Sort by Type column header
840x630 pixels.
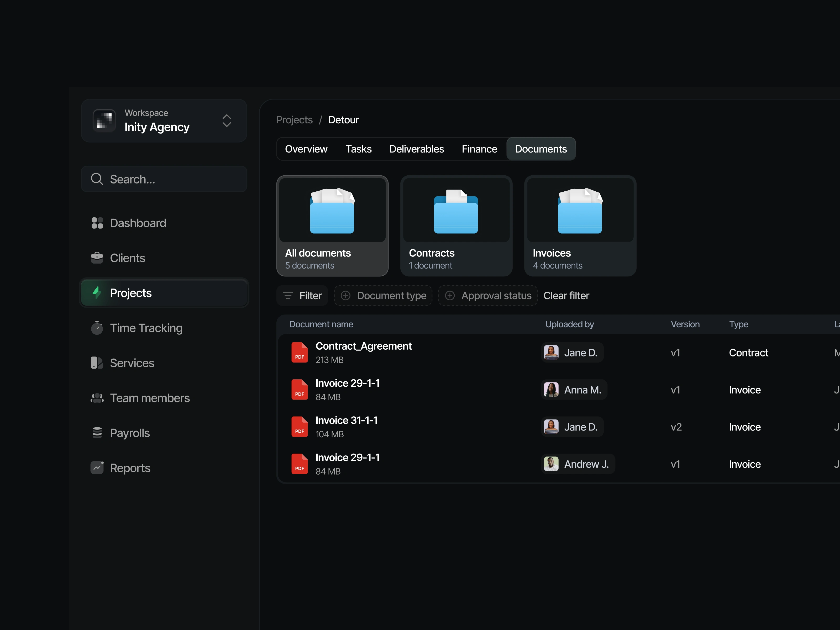coord(739,324)
